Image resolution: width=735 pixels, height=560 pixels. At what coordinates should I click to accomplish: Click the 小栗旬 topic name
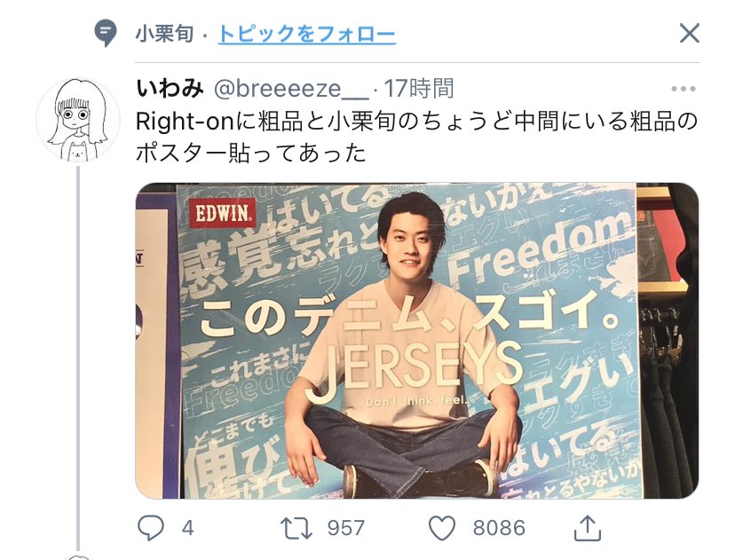pyautogui.click(x=164, y=35)
